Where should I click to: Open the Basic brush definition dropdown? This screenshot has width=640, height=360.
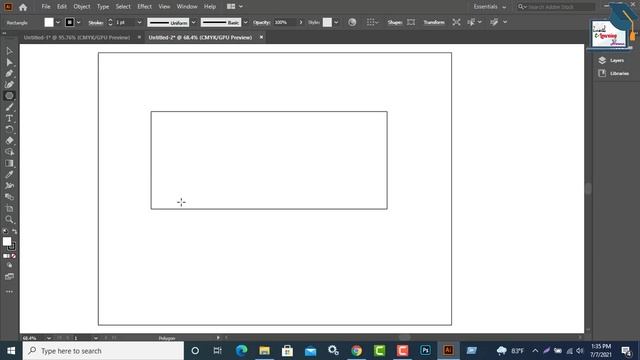click(245, 22)
